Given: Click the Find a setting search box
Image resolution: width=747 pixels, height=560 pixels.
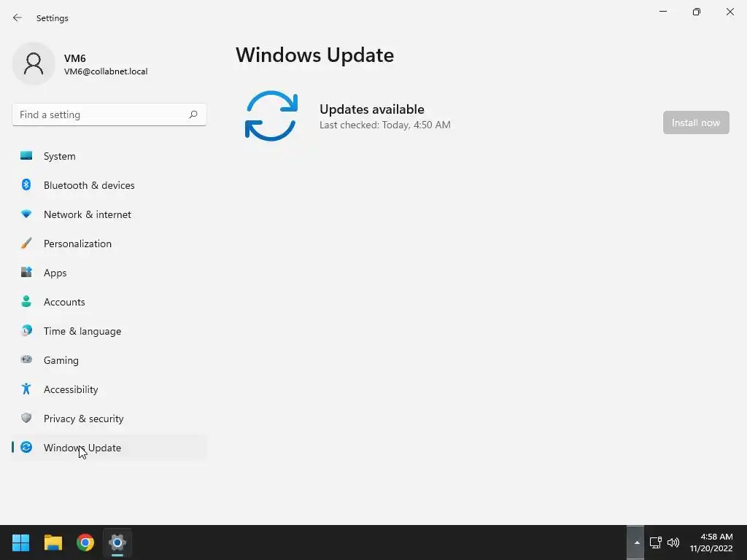Looking at the screenshot, I should coord(109,114).
